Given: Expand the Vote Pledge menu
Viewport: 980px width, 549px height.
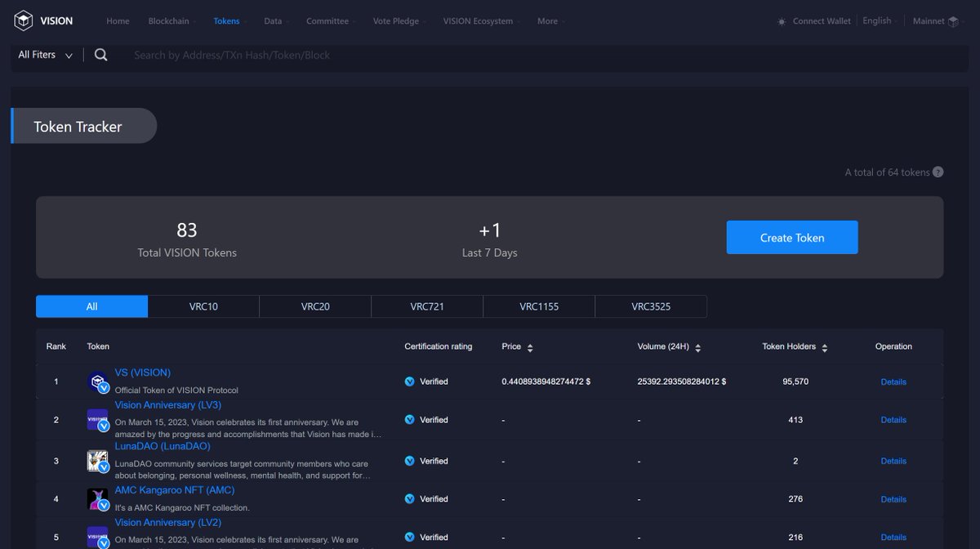Looking at the screenshot, I should 399,21.
